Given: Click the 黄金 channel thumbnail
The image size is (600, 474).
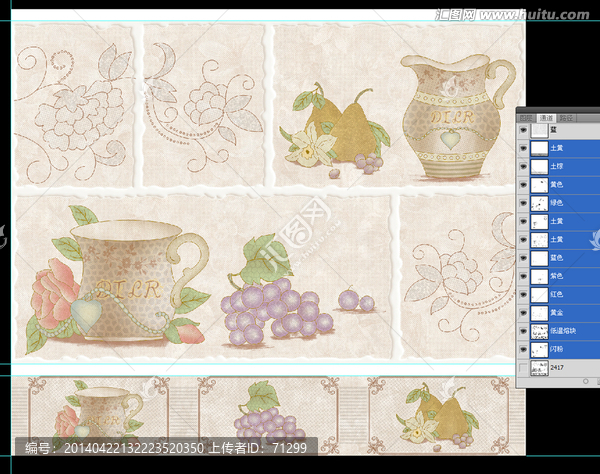Looking at the screenshot, I should [539, 313].
